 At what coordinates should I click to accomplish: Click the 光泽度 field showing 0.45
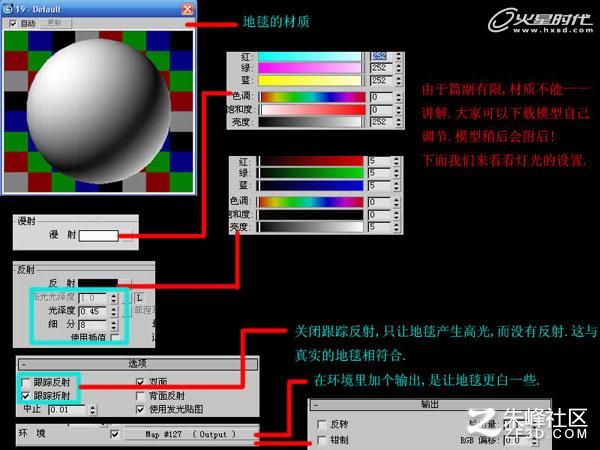tap(94, 311)
